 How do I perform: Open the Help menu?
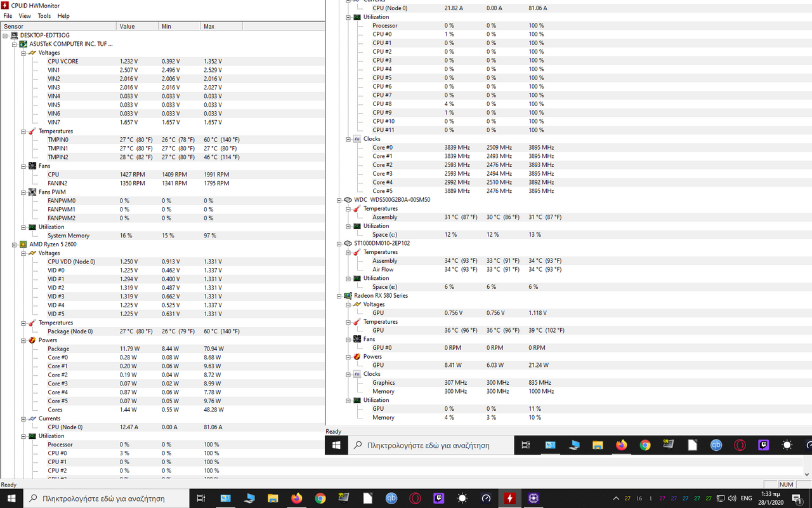(63, 16)
